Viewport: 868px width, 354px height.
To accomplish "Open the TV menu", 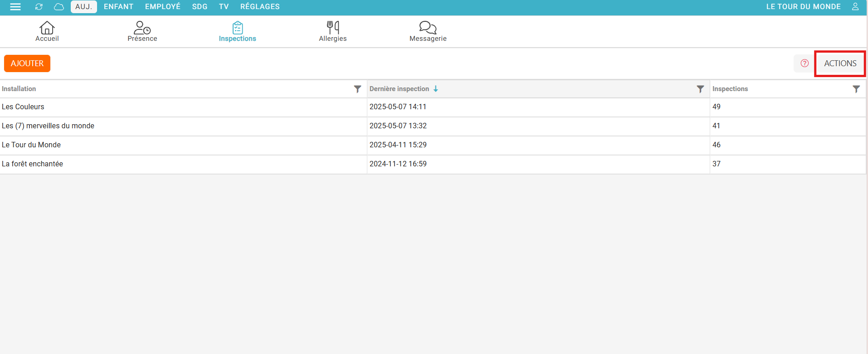I will [x=224, y=7].
